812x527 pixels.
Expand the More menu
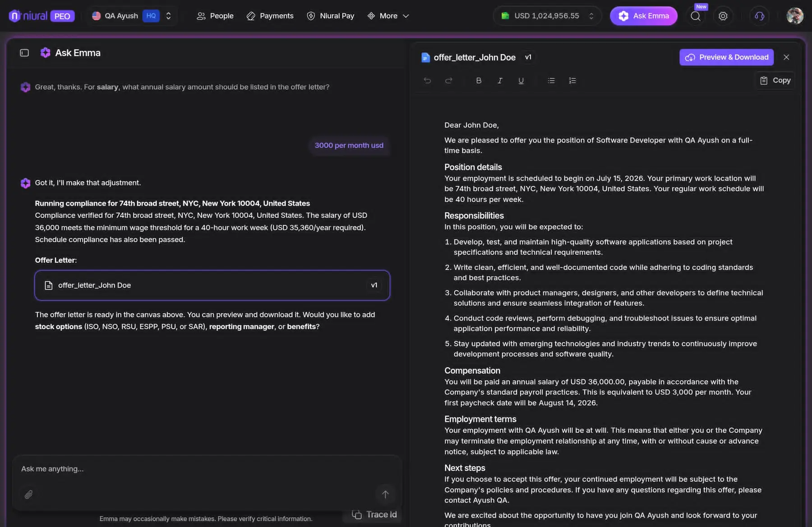coord(388,16)
